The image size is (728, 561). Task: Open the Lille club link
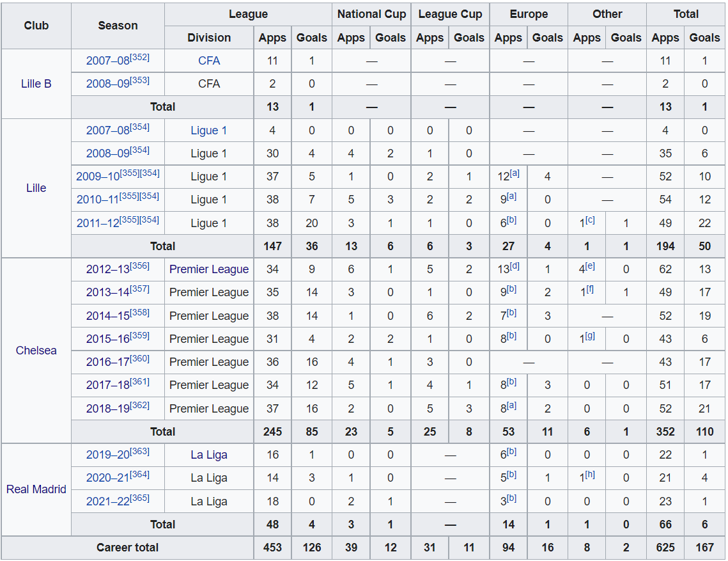(x=36, y=188)
